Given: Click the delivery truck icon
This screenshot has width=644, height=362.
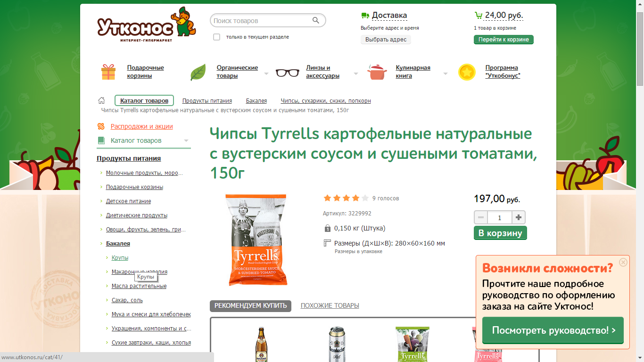Looking at the screenshot, I should [365, 16].
